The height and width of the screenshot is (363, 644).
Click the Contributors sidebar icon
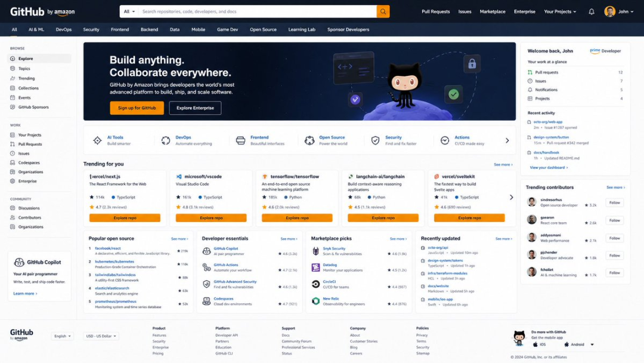point(13,217)
